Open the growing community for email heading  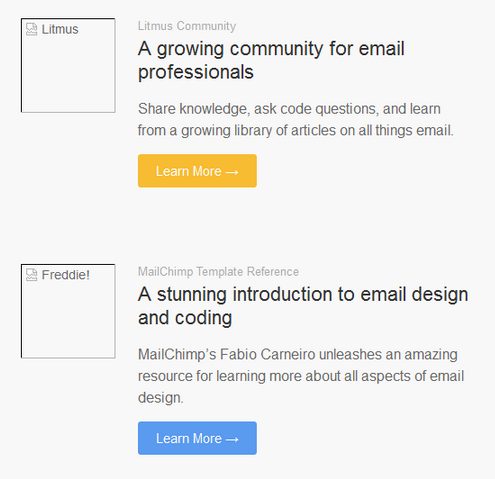(x=271, y=60)
